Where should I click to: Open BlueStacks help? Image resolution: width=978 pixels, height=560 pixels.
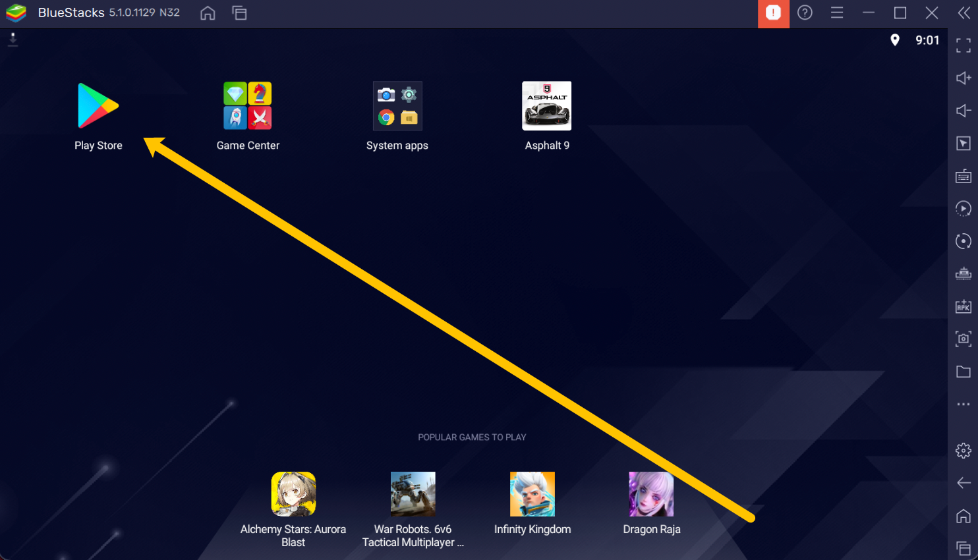(x=805, y=13)
